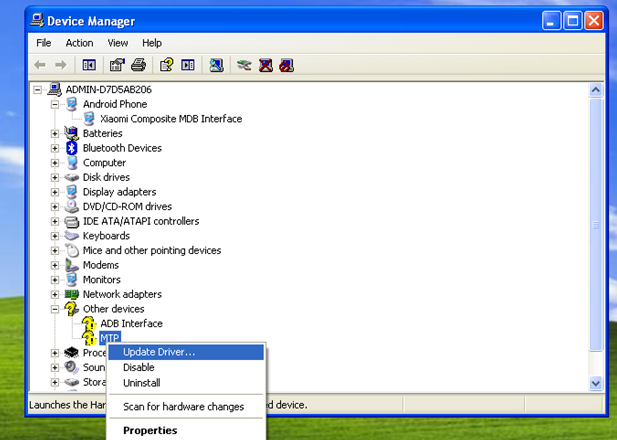
Task: Click the Scan for hardware changes toolbar icon
Action: point(216,65)
